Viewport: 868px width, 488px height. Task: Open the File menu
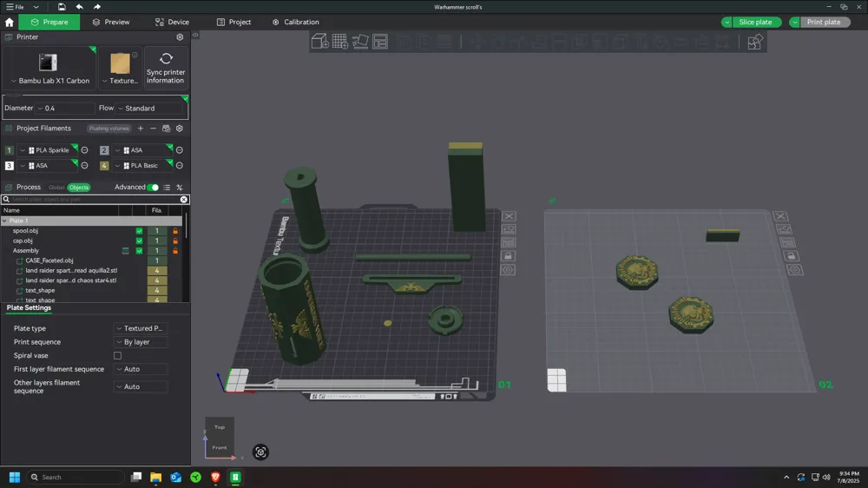pos(15,7)
